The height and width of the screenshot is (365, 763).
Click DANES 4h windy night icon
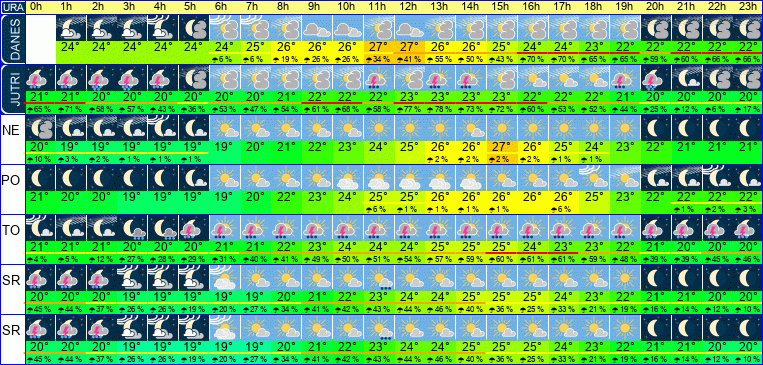(x=163, y=28)
